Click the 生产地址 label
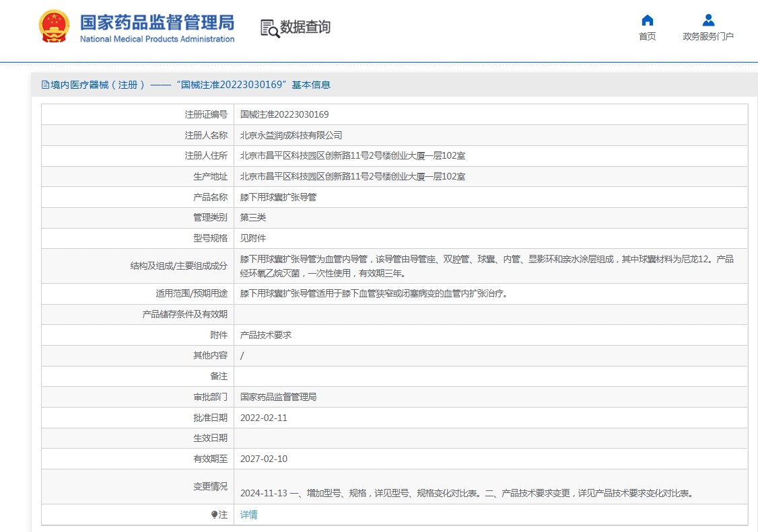The width and height of the screenshot is (758, 532). tap(210, 176)
